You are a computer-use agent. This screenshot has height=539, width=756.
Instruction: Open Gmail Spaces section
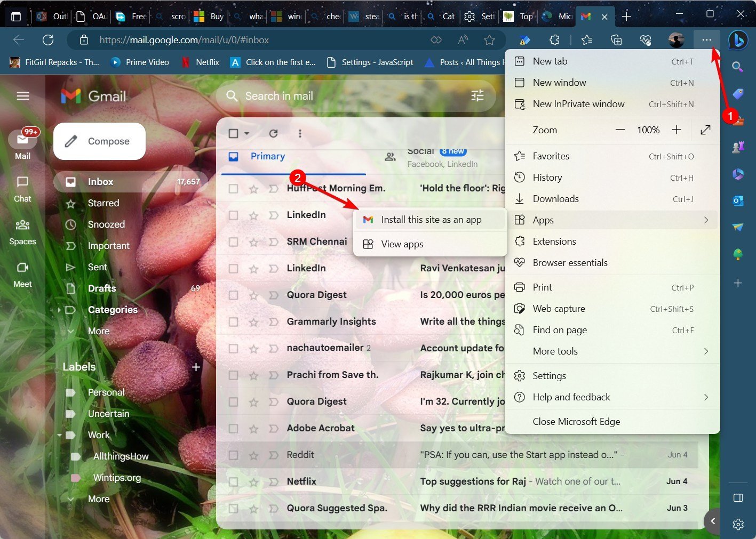[x=22, y=232]
